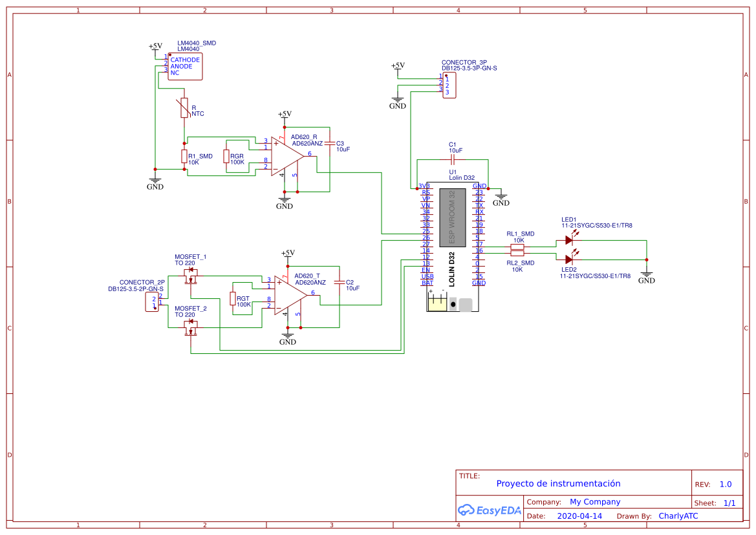756x535 pixels.
Task: Select the NTC thermistor symbol
Action: point(184,109)
